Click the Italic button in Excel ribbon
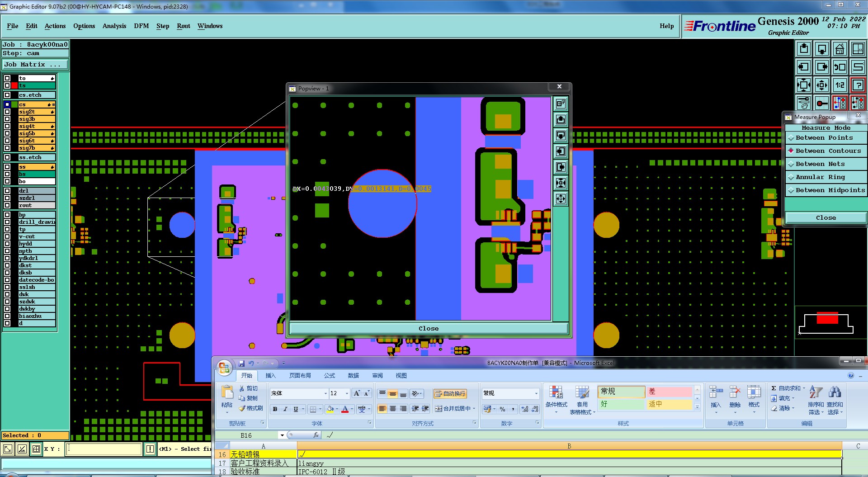 point(285,409)
